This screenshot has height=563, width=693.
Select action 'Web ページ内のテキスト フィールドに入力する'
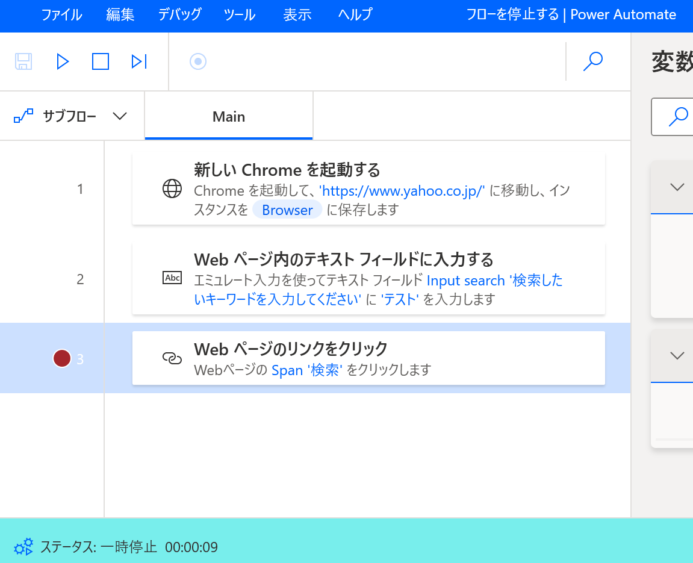(x=369, y=278)
